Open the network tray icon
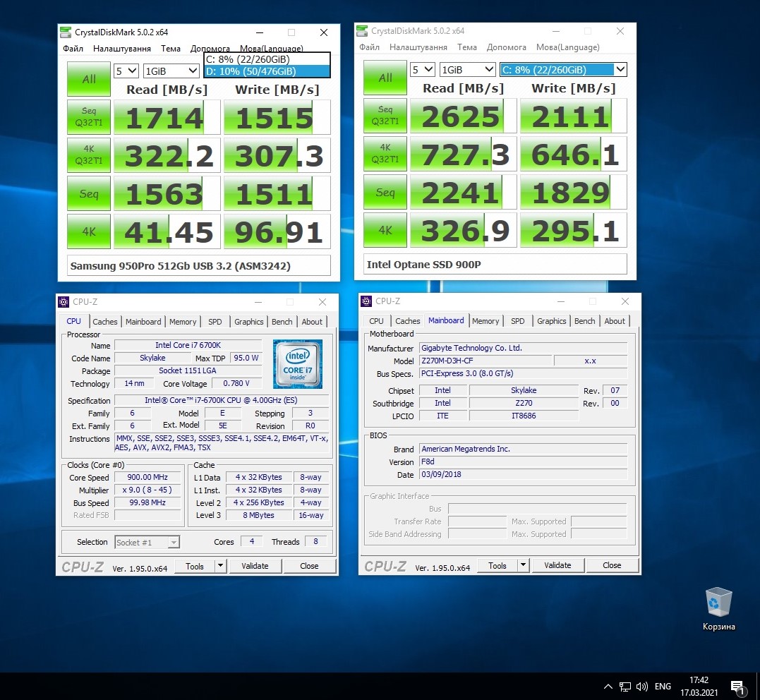 coord(625,687)
